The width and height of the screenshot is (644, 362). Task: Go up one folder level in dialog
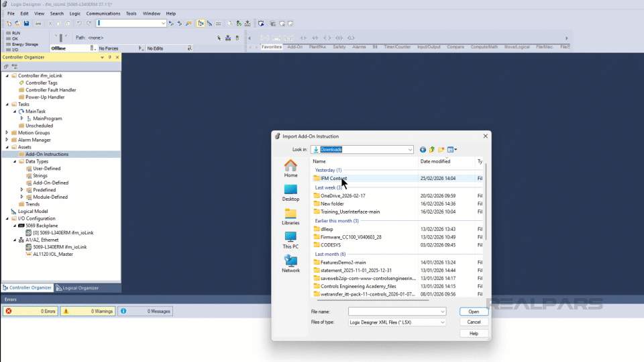coord(431,150)
